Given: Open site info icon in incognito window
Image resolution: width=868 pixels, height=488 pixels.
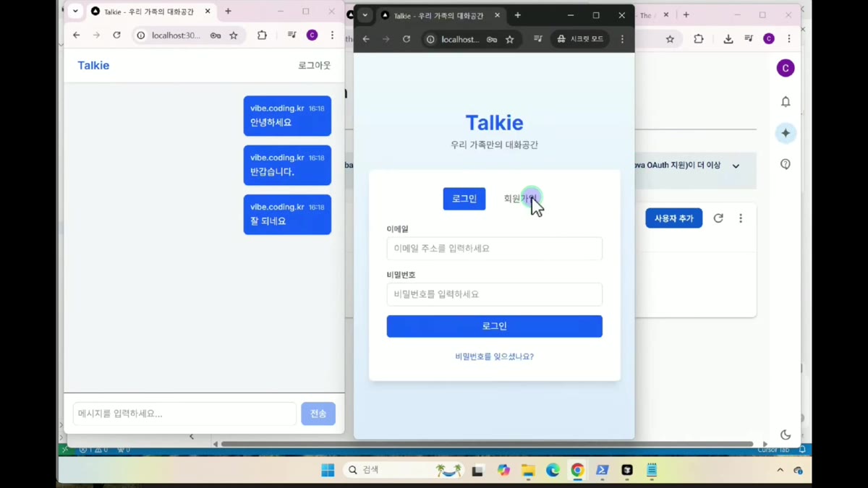Looking at the screenshot, I should (x=431, y=39).
